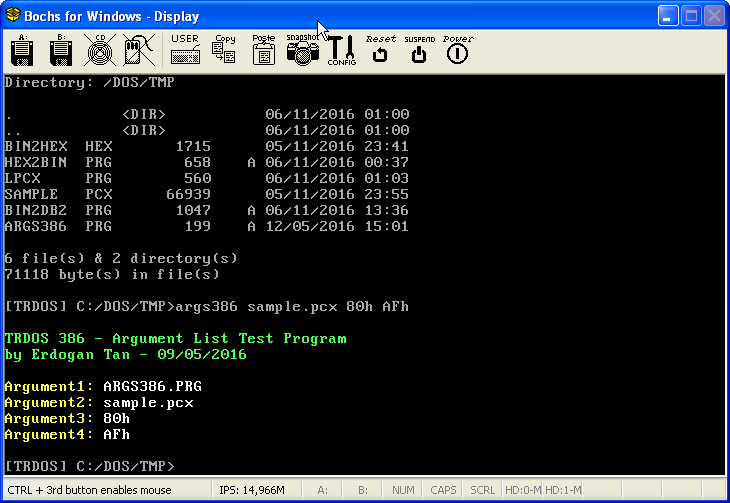Click the SCRL status indicator
730x503 pixels.
[x=482, y=490]
